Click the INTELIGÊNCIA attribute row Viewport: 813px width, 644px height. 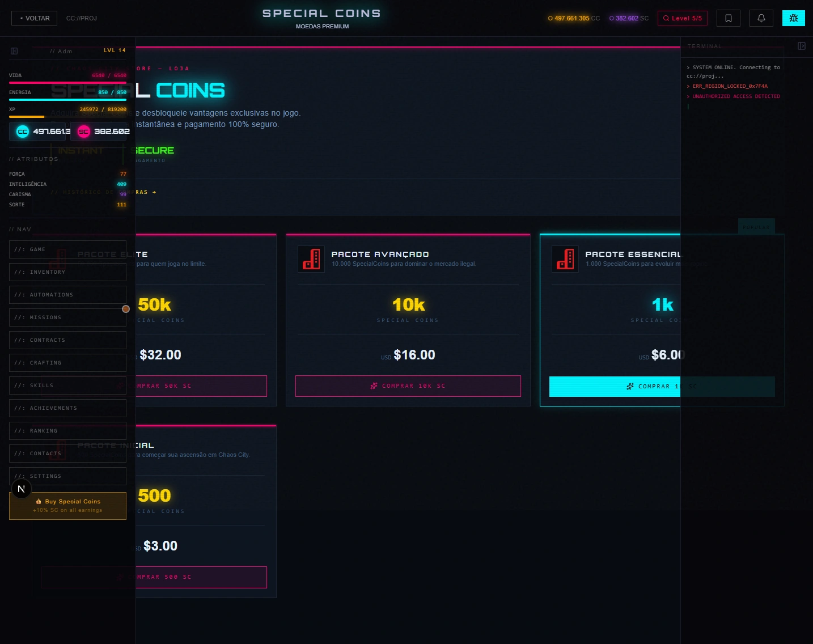coord(67,184)
